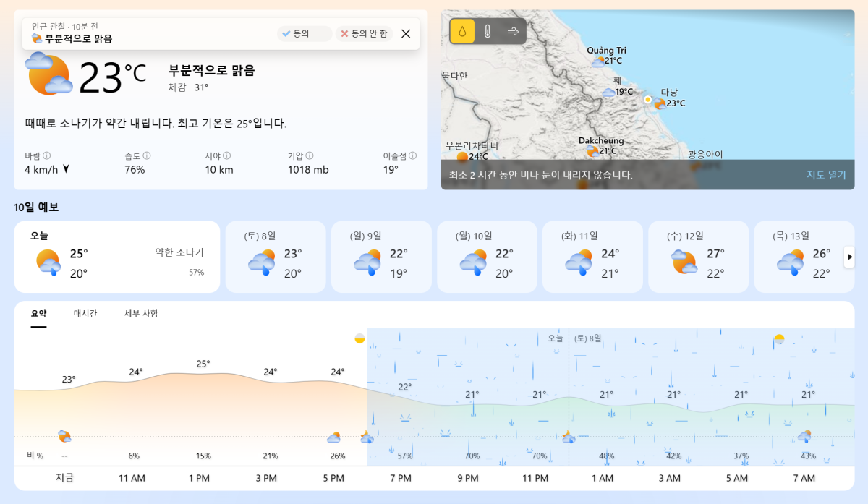The height and width of the screenshot is (504, 868).
Task: Click the 동의 agree button
Action: click(x=304, y=33)
